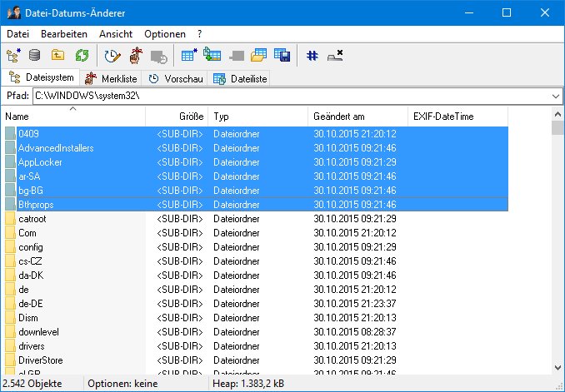Expand the Pfad path dropdown
565x392 pixels.
pos(556,97)
